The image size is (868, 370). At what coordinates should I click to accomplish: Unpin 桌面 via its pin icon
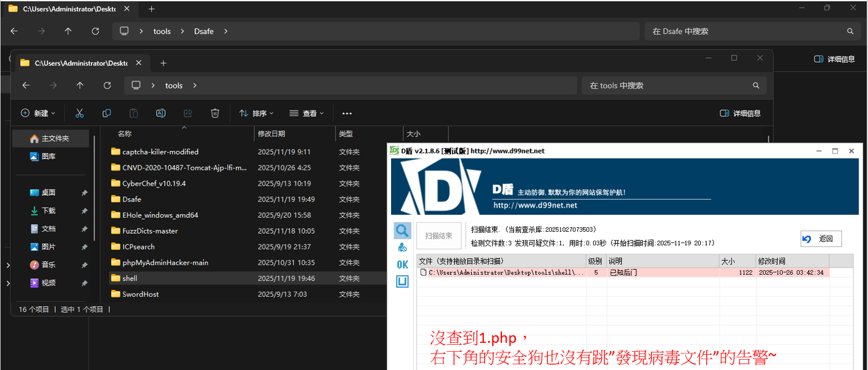click(x=84, y=193)
